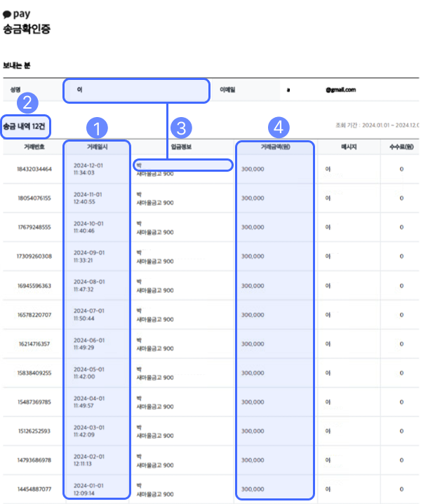Click the 300,000 amount for transaction 14793686978
The image size is (421, 504).
253,461
